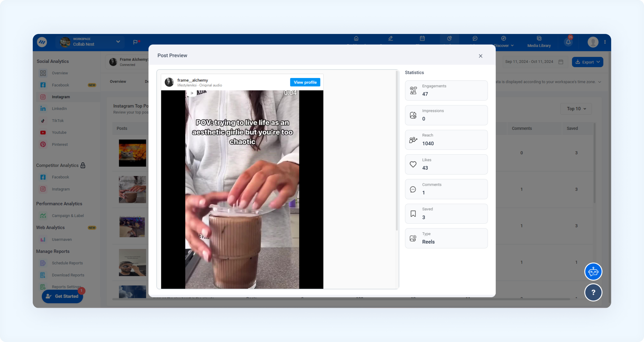The height and width of the screenshot is (342, 644).
Task: Switch to the Overview tab
Action: (x=118, y=82)
